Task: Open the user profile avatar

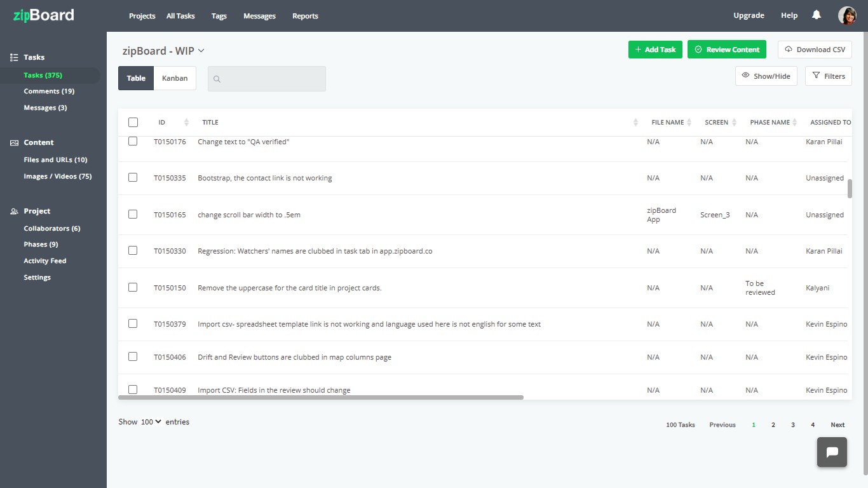Action: coord(847,15)
